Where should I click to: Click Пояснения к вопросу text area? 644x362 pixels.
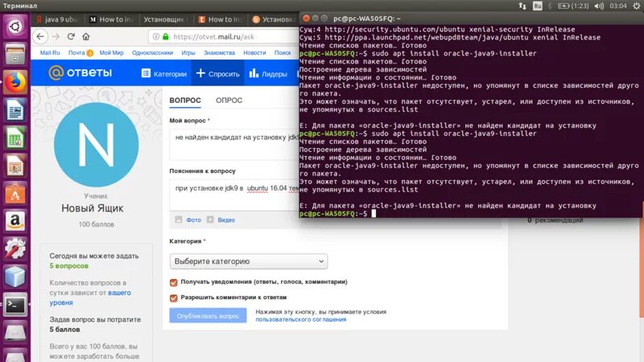click(x=234, y=195)
